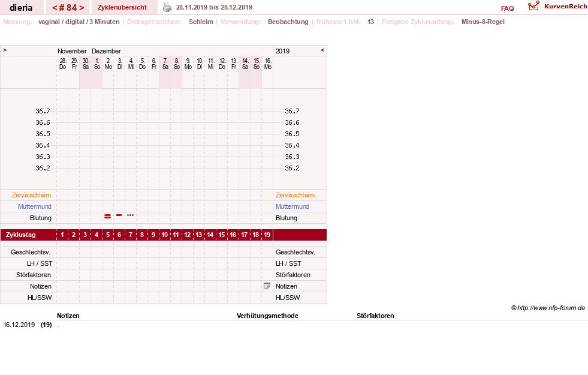Open the note icon on December 16

tap(267, 286)
